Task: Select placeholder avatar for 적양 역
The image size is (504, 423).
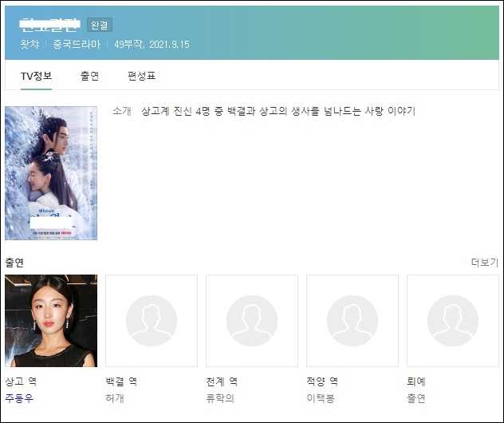Action: coord(352,321)
